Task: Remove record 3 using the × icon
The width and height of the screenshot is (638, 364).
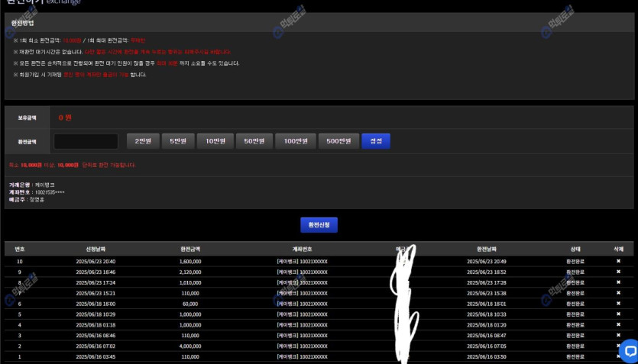Action: [618, 336]
